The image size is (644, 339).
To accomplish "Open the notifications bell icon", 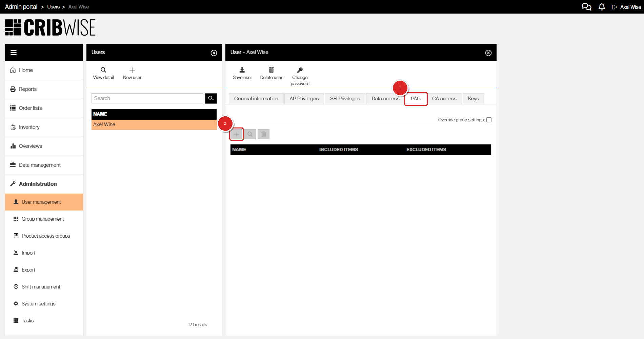I will point(602,7).
